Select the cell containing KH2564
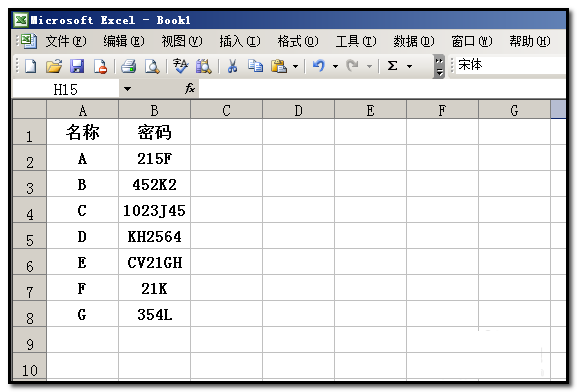 pos(154,236)
